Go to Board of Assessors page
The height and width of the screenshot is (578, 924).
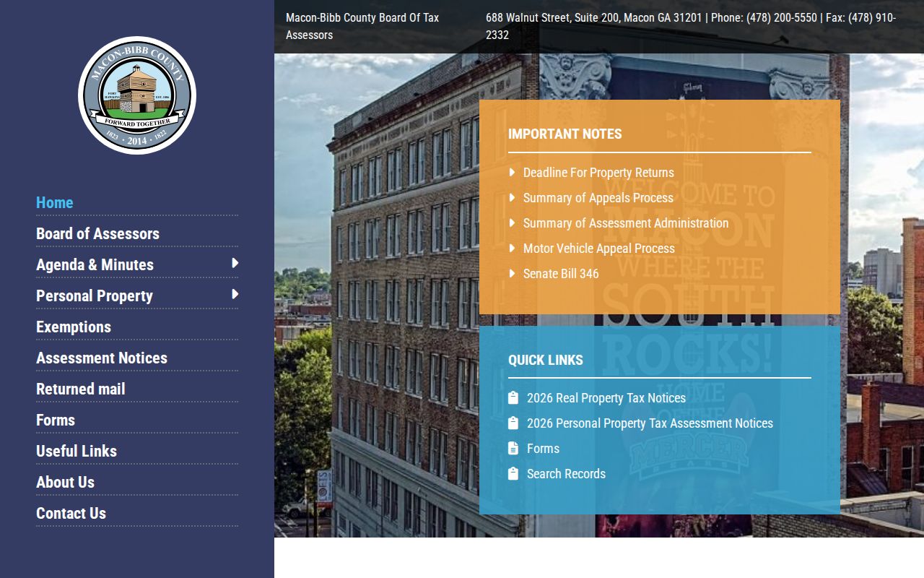(97, 234)
